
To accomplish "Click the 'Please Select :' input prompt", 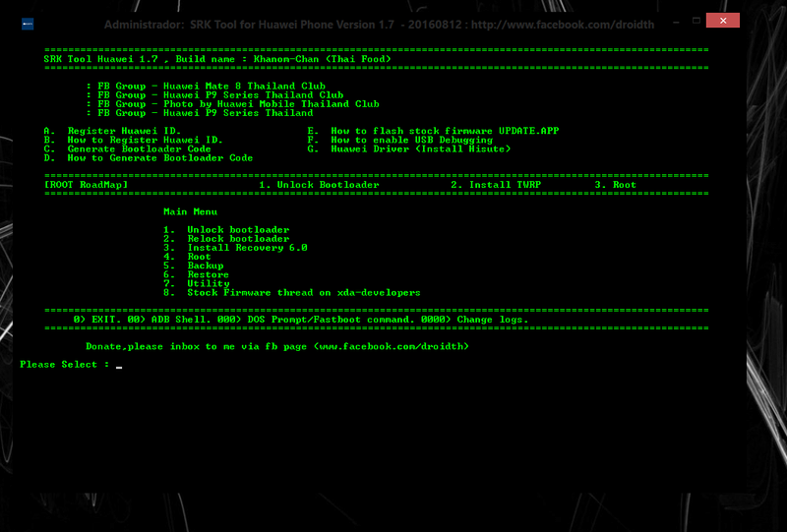I will coord(71,365).
